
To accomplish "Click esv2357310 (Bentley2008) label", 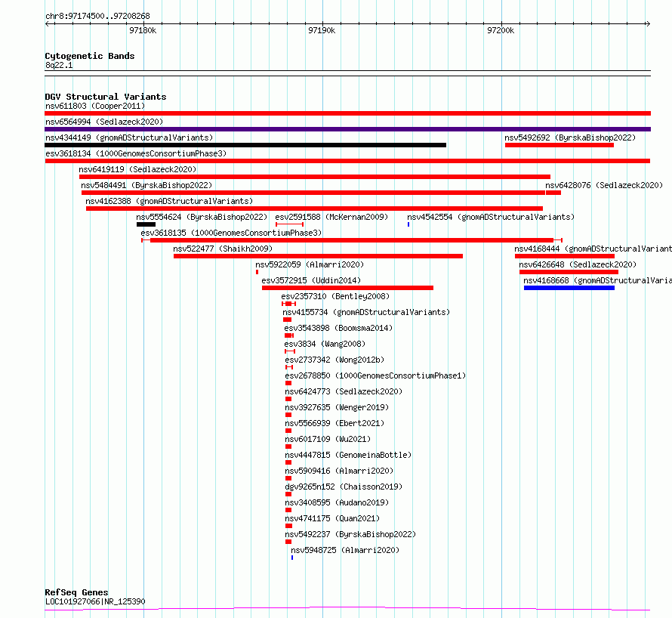I will click(x=335, y=296).
